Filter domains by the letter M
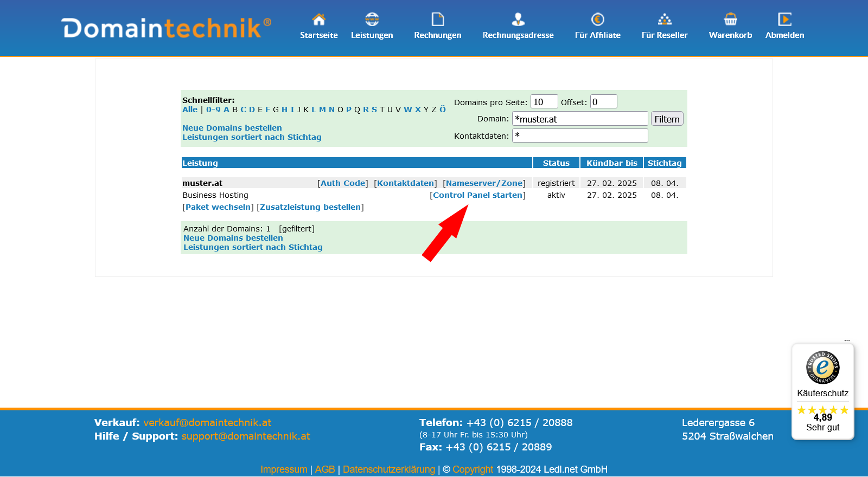868x477 pixels. click(323, 109)
